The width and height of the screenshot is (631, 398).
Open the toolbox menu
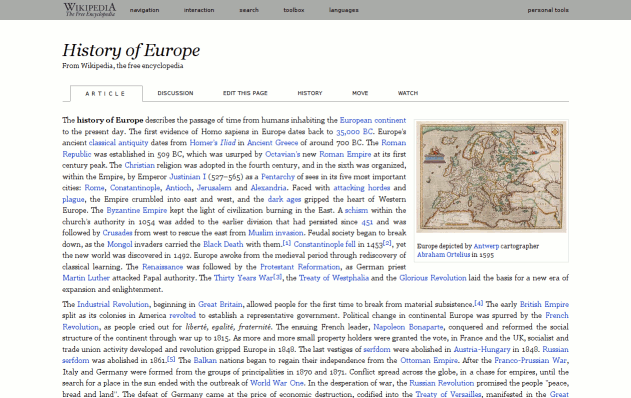[x=293, y=10]
